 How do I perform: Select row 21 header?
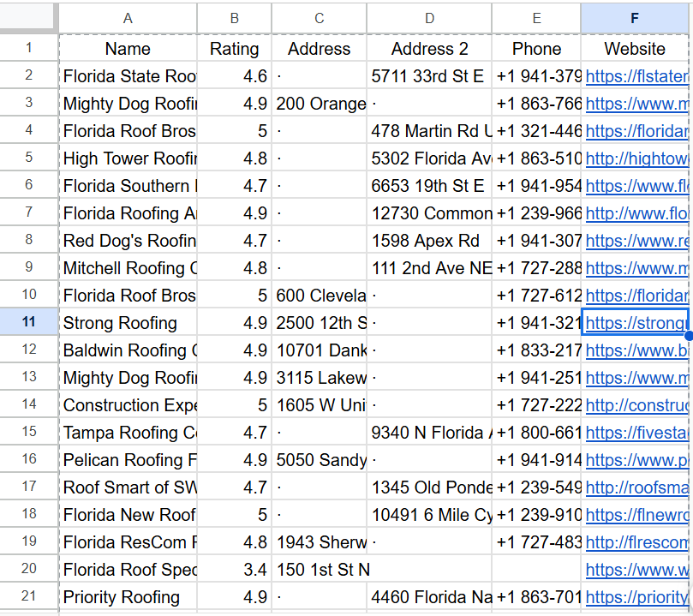point(28,596)
